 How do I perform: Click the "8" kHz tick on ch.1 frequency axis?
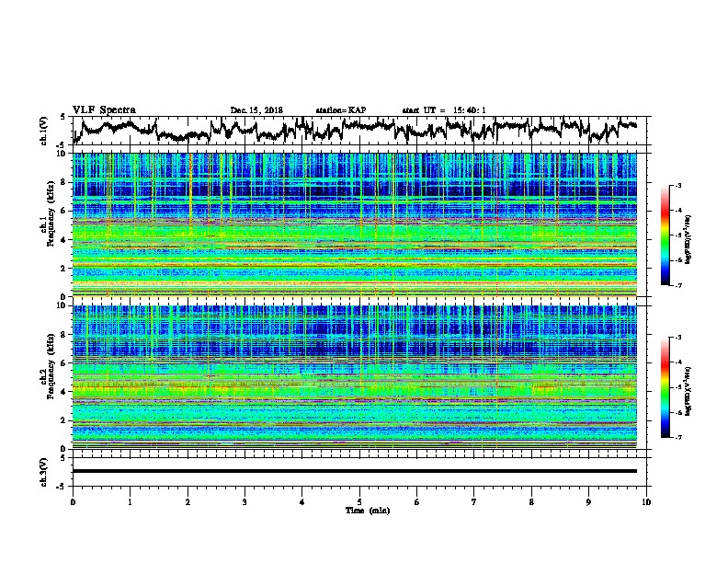65,182
